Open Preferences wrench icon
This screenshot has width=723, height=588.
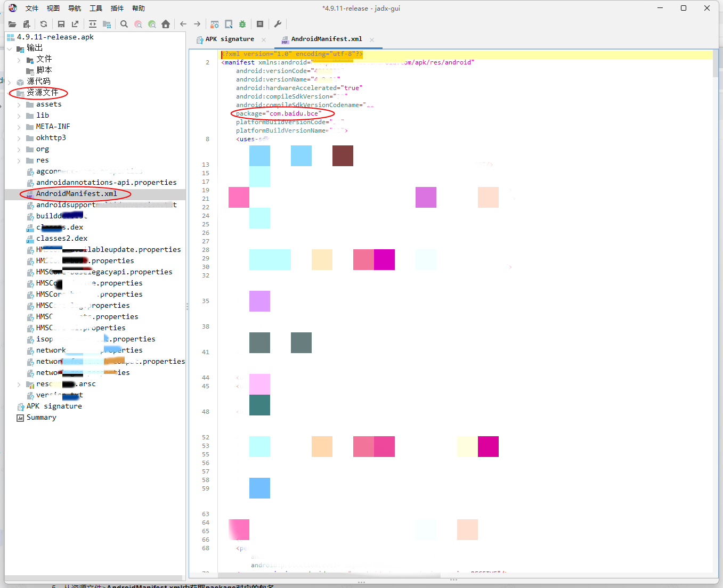tap(278, 24)
